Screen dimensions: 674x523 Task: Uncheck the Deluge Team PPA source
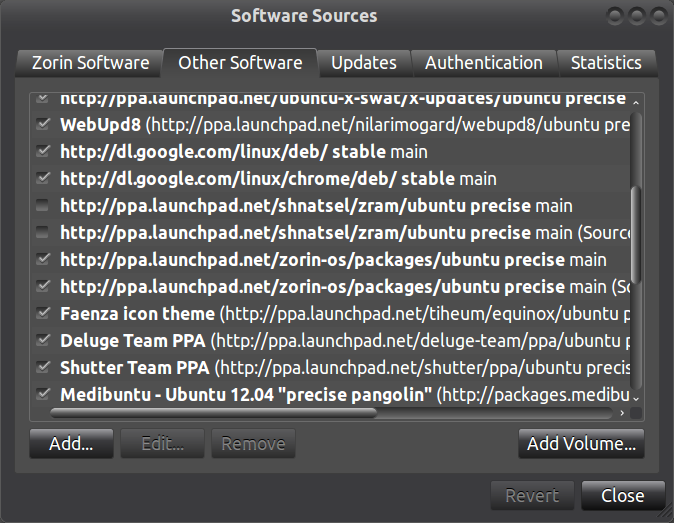[x=43, y=340]
